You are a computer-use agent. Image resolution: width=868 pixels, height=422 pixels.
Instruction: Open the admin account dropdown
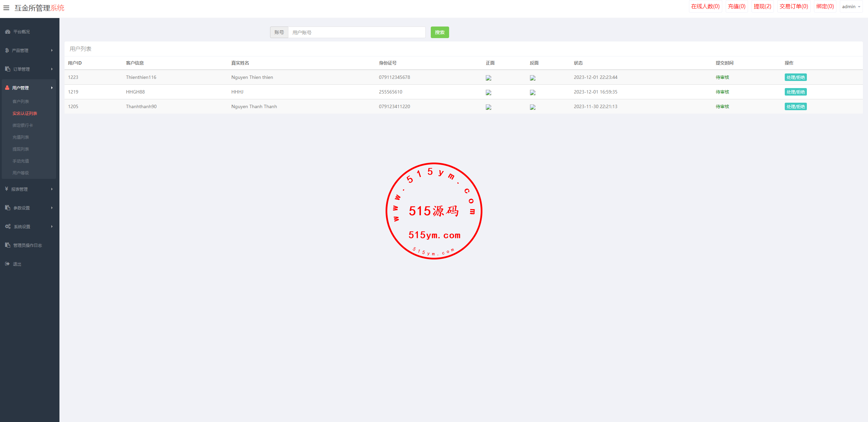(851, 6)
